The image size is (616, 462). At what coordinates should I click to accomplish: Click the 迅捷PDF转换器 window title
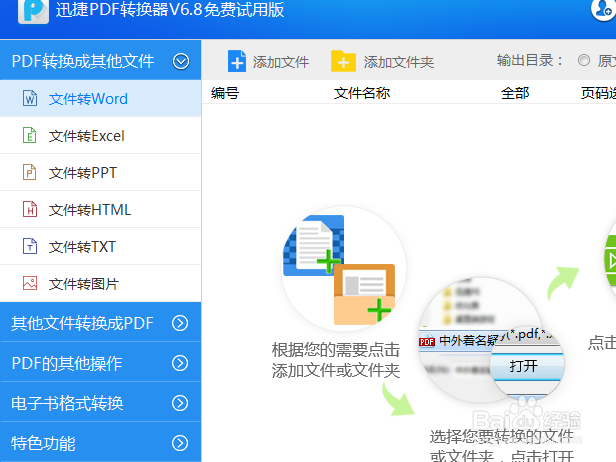[x=170, y=9]
